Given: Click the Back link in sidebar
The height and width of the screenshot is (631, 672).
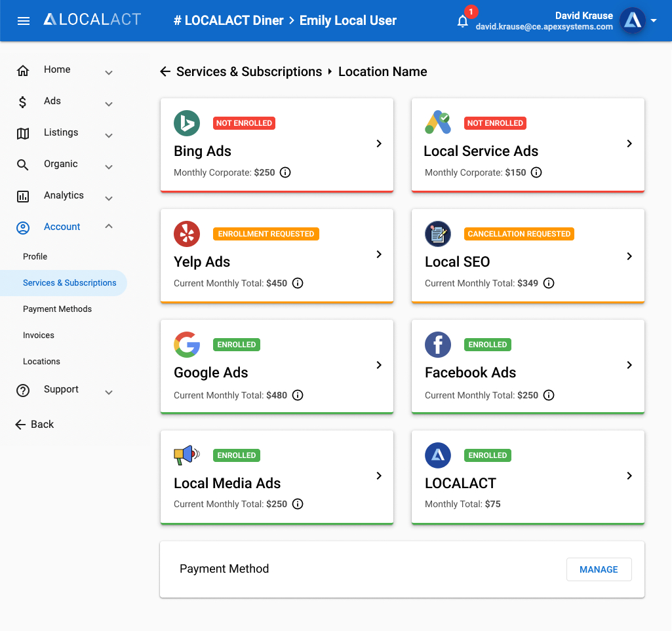Looking at the screenshot, I should point(34,425).
